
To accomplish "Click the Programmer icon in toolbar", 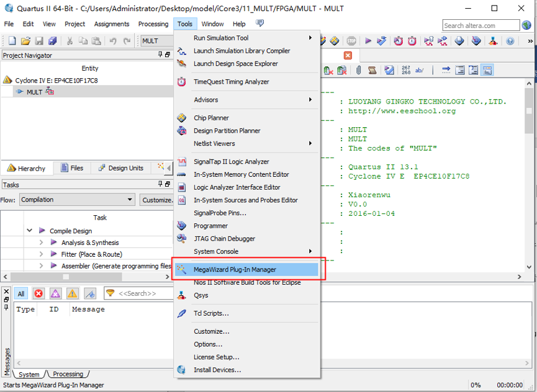I will (476, 41).
